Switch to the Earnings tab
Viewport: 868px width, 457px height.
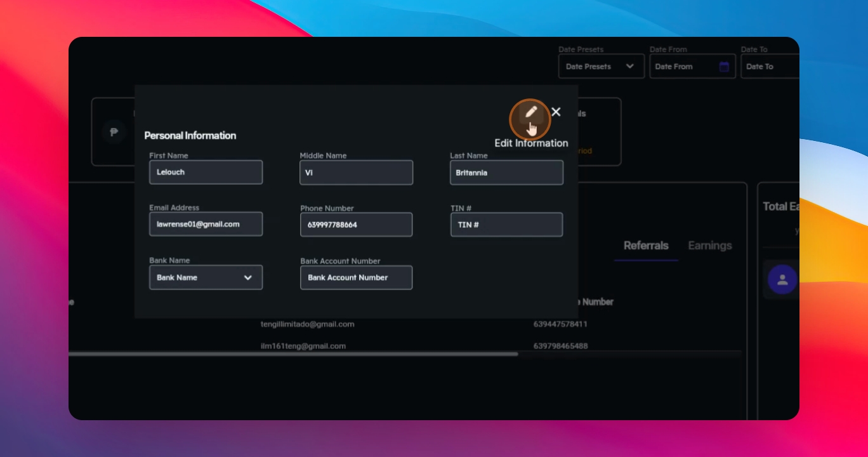coord(710,246)
